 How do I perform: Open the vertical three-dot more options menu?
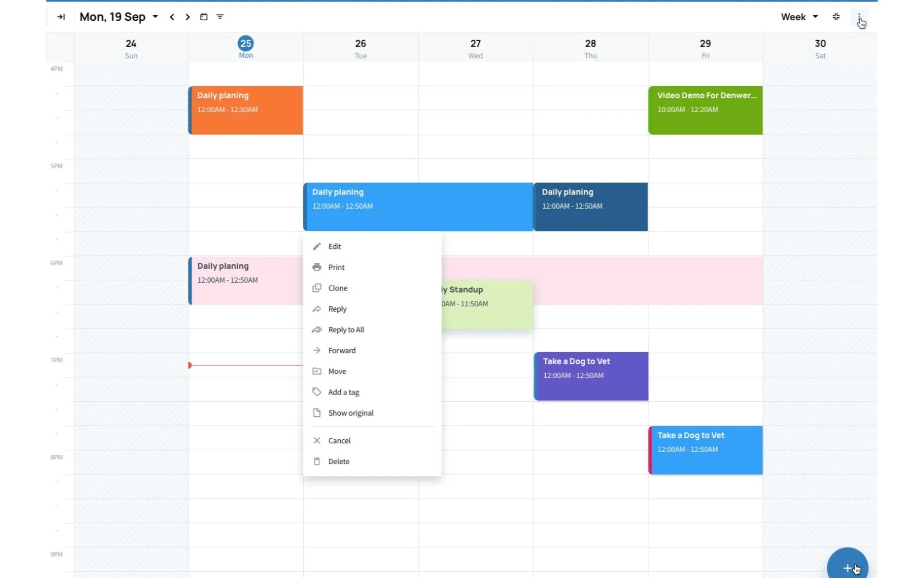point(859,17)
